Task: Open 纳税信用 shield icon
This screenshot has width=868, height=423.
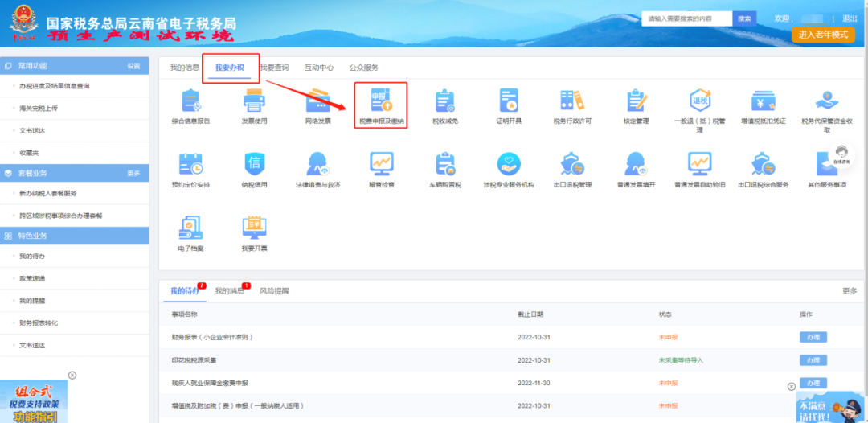Action: tap(254, 164)
